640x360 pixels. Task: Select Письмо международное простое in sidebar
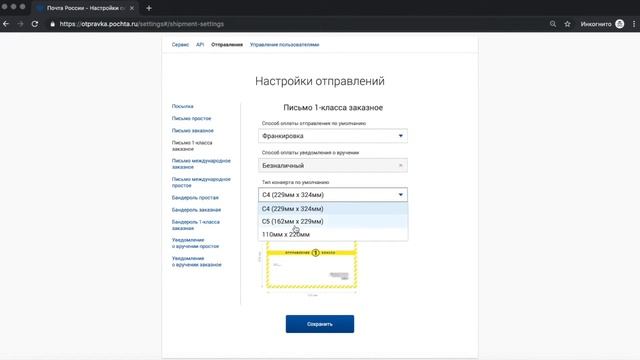coord(201,182)
